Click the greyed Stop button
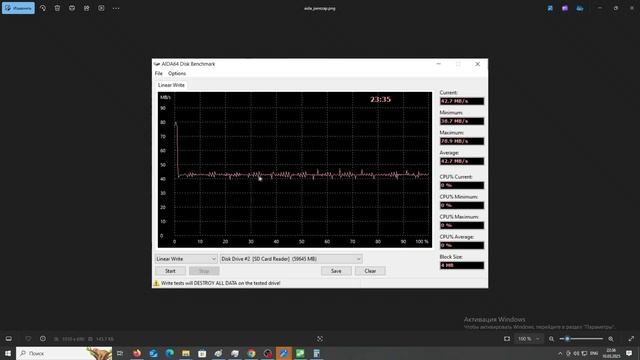640x360 pixels. [x=204, y=271]
